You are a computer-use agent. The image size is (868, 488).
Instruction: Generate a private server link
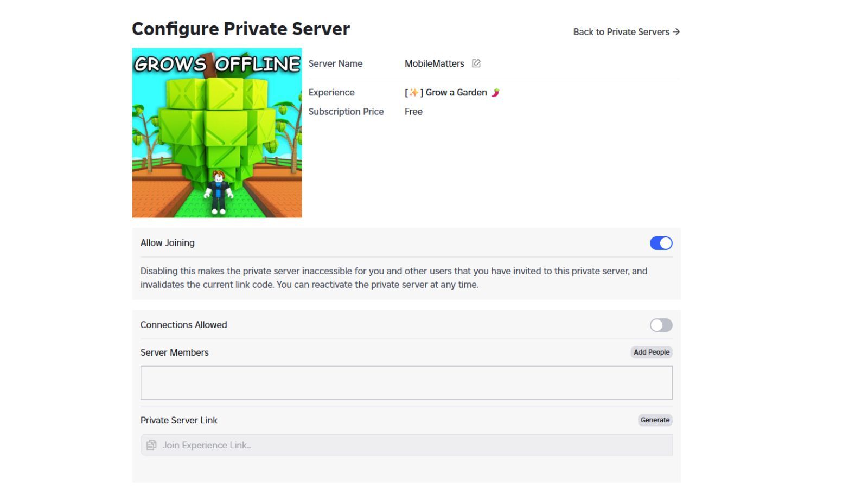pyautogui.click(x=655, y=420)
